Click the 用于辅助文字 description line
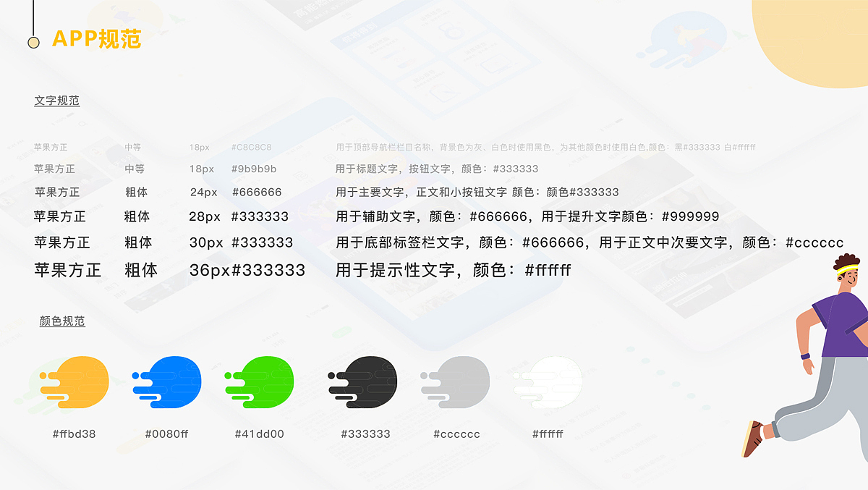Image resolution: width=868 pixels, height=490 pixels. (x=527, y=216)
